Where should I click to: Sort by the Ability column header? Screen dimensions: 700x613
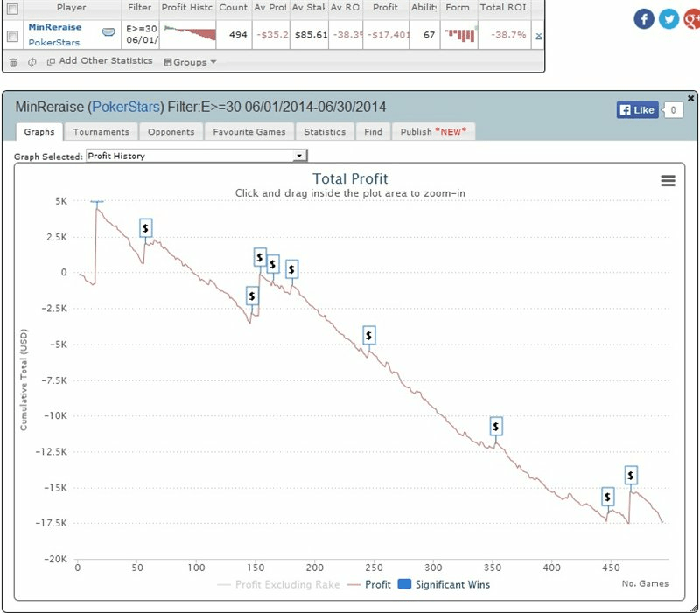pos(424,8)
